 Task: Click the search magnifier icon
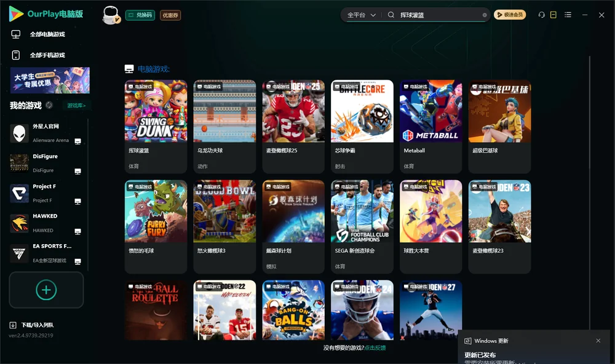pyautogui.click(x=391, y=15)
